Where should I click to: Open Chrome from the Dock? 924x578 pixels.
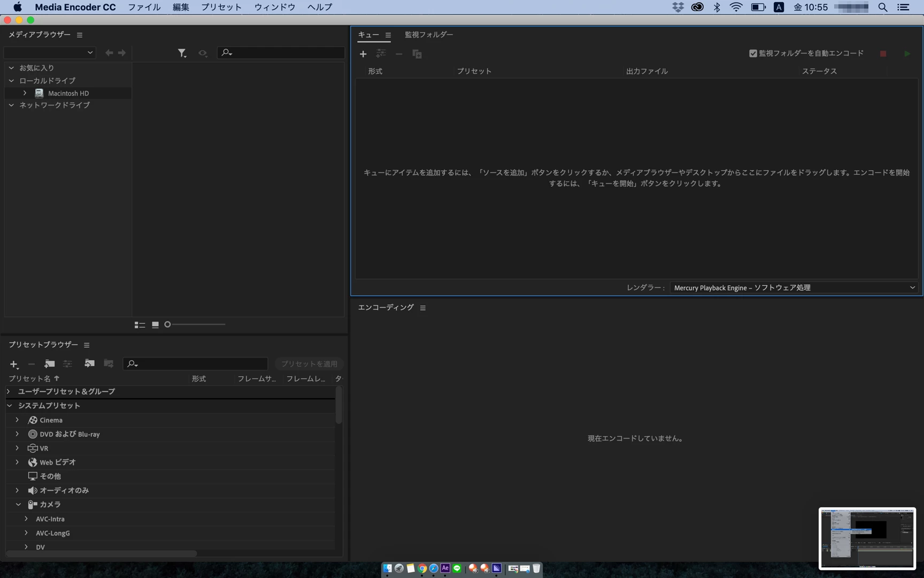click(x=422, y=568)
